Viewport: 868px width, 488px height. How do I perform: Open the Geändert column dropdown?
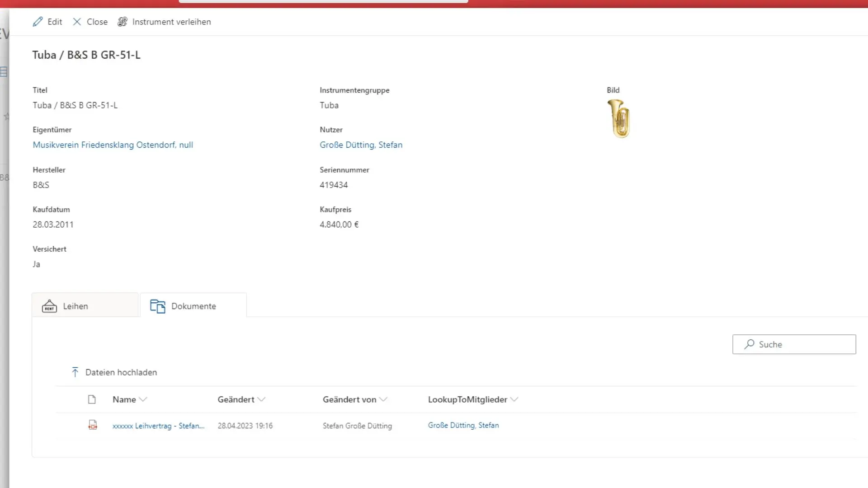click(x=262, y=399)
